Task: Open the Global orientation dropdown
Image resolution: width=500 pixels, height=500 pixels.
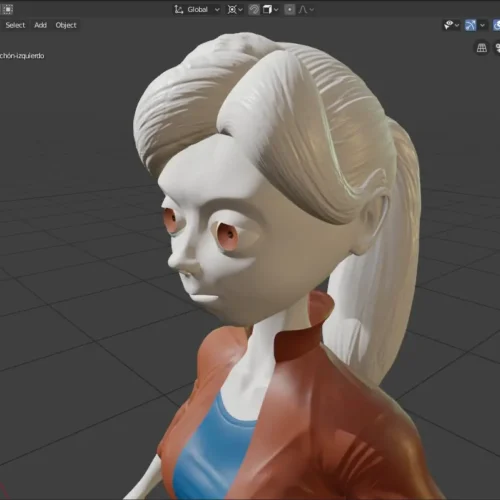Action: [197, 9]
